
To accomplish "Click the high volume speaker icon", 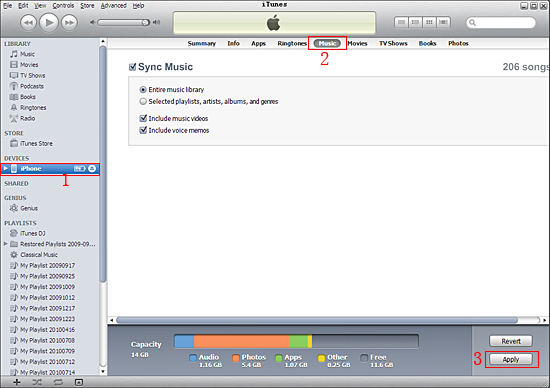I will point(156,22).
